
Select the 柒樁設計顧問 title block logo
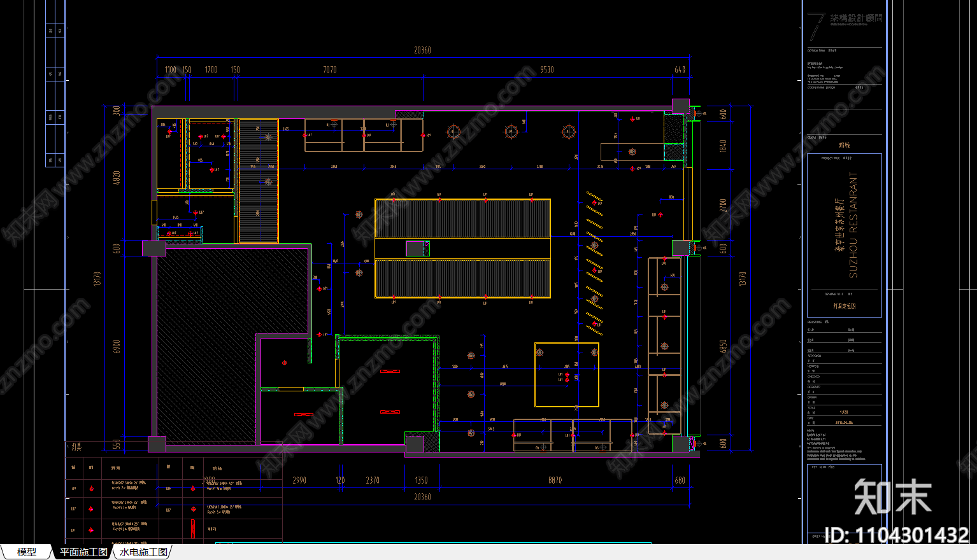tap(845, 25)
